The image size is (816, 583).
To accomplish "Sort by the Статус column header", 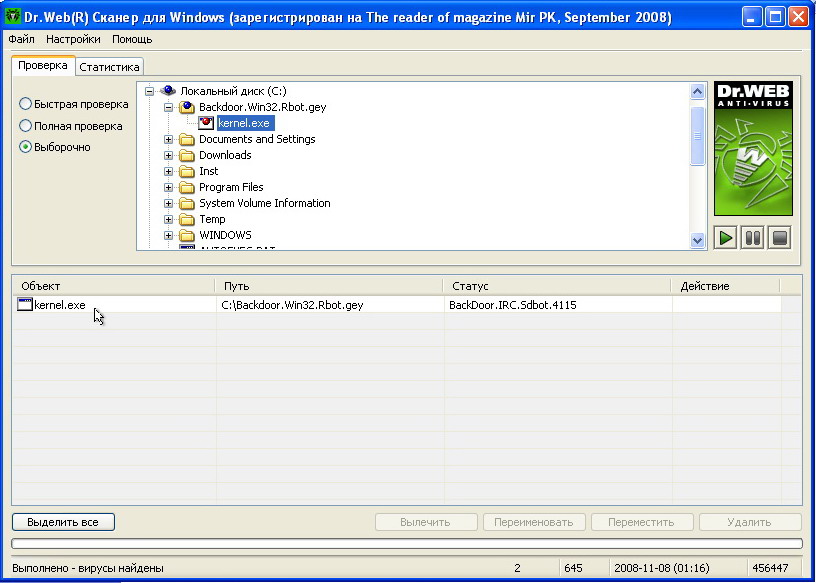I will (x=557, y=286).
